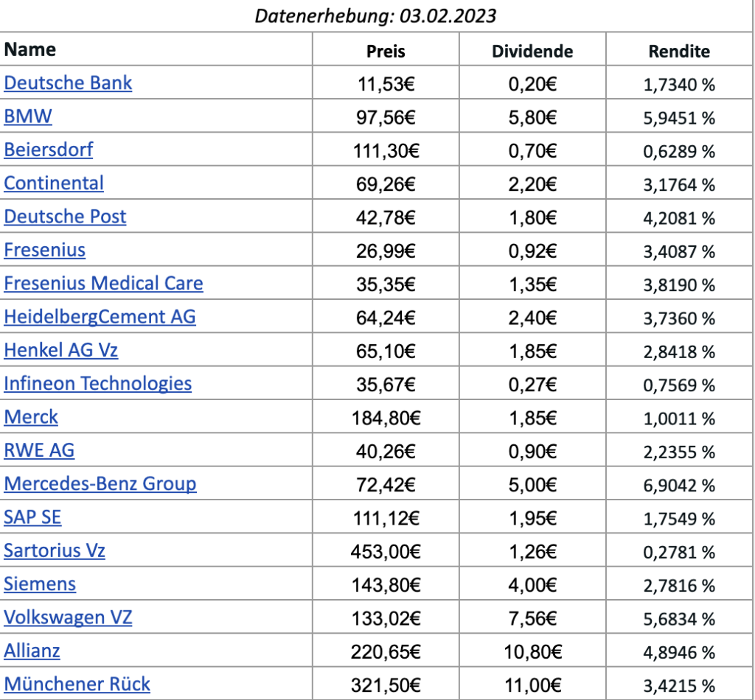Click Henkel price 65,10€
This screenshot has height=700, width=755.
(x=386, y=351)
